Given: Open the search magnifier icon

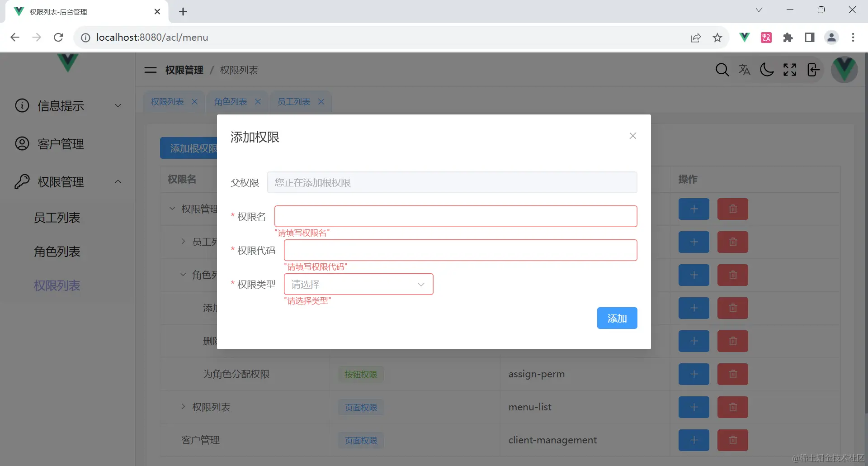Looking at the screenshot, I should (722, 70).
